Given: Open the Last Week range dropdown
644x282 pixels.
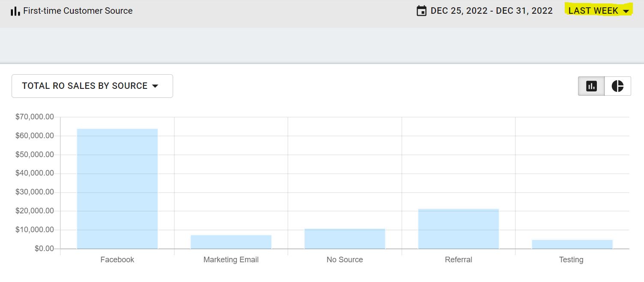Looking at the screenshot, I should (x=599, y=11).
